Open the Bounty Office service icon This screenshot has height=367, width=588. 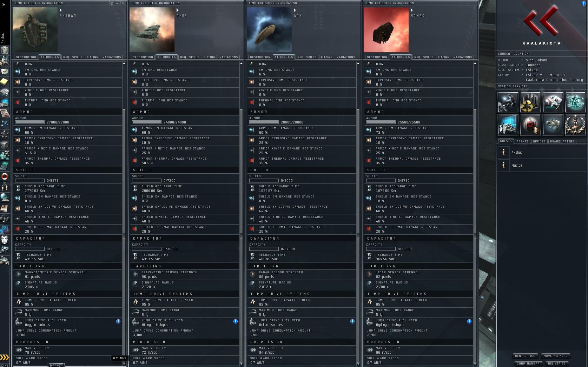[530, 125]
